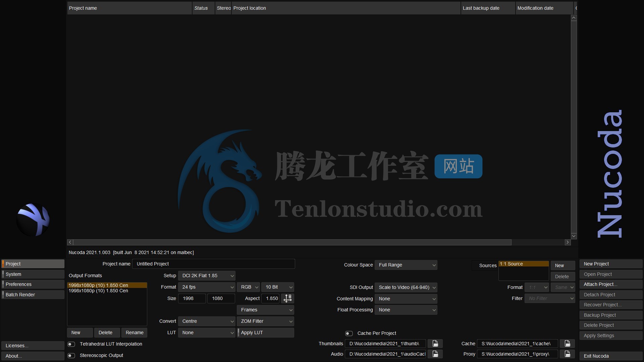Open the ZOM Filter dropdown

click(265, 321)
